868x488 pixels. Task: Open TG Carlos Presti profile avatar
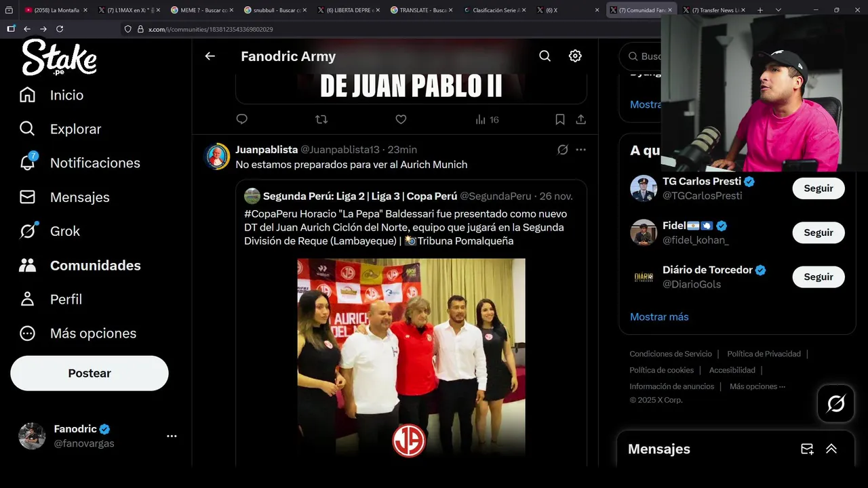click(x=643, y=188)
